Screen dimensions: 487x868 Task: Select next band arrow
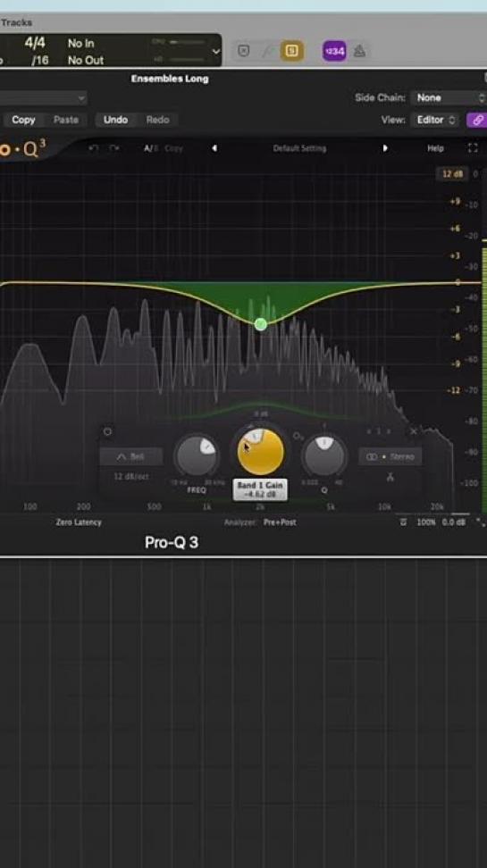[x=389, y=431]
